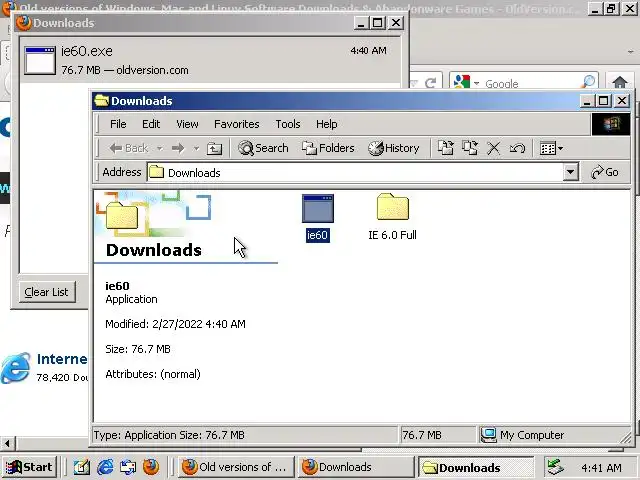
Task: Click the 'Attributes: (normal)' details text
Action: (x=153, y=374)
